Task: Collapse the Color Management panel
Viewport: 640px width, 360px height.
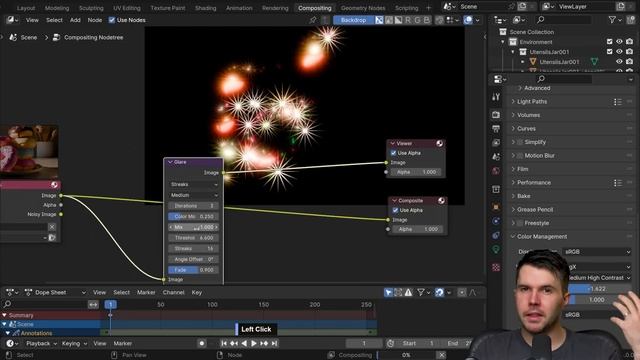Action: (x=542, y=237)
